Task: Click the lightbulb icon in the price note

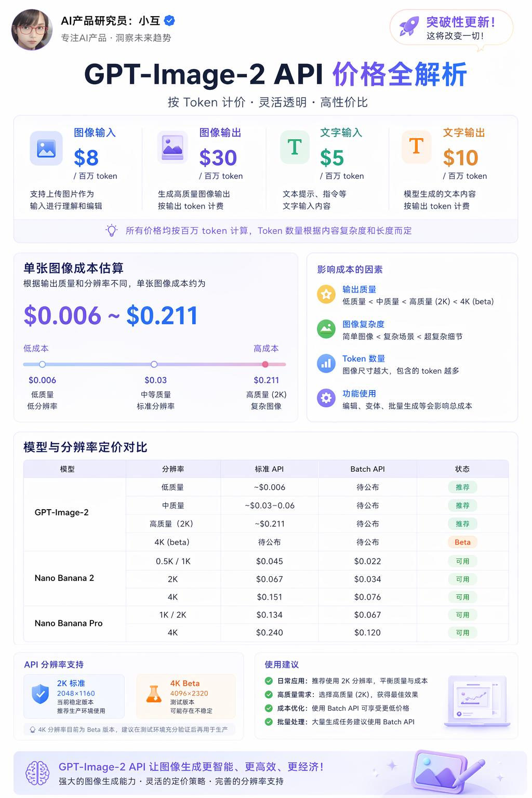Action: [x=111, y=231]
